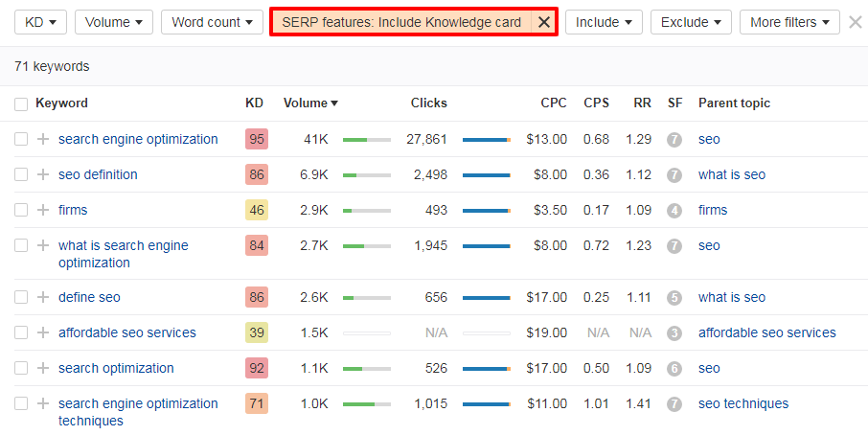Image resolution: width=868 pixels, height=435 pixels.
Task: Sort by the RR column header
Action: click(x=643, y=103)
